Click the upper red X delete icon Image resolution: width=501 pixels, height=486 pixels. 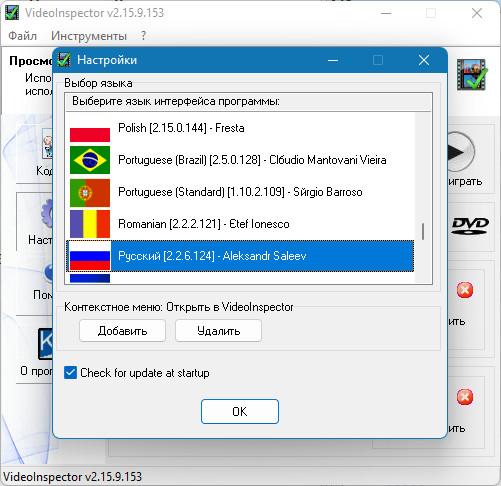[x=465, y=290]
